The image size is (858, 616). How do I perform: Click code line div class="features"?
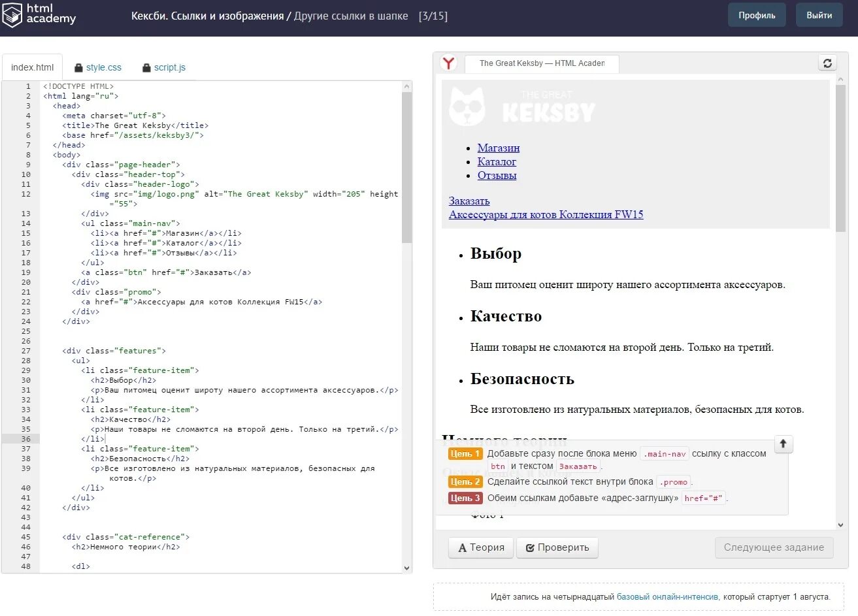click(x=114, y=351)
